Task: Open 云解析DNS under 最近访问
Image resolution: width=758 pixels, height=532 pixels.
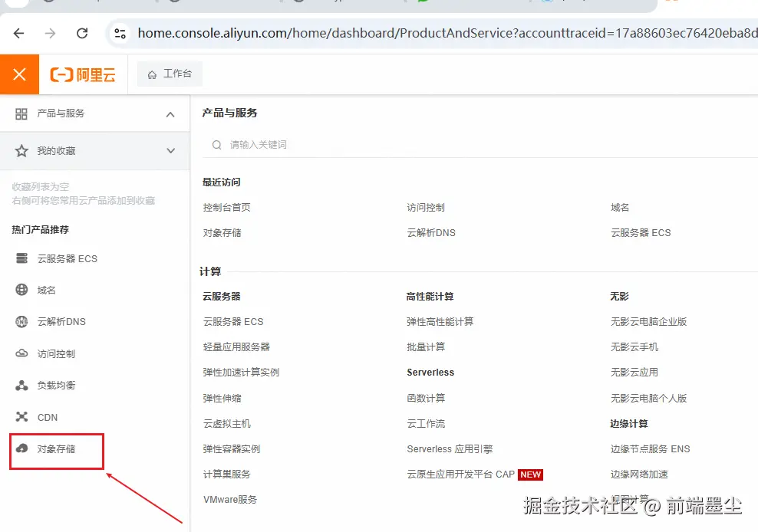Action: click(x=430, y=233)
